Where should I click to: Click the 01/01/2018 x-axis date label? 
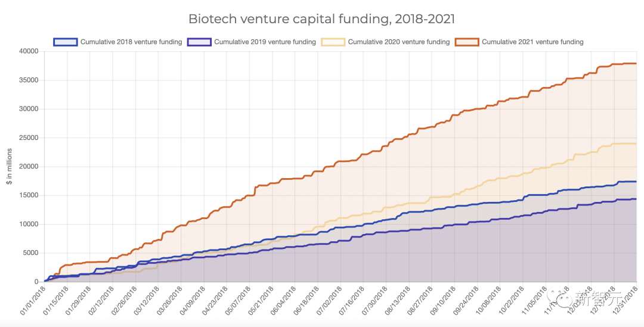pyautogui.click(x=33, y=300)
